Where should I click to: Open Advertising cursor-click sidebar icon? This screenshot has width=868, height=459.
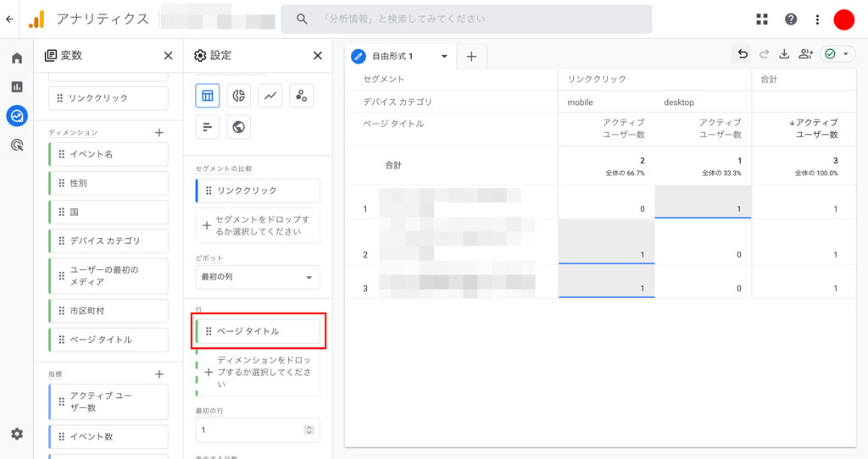(17, 145)
